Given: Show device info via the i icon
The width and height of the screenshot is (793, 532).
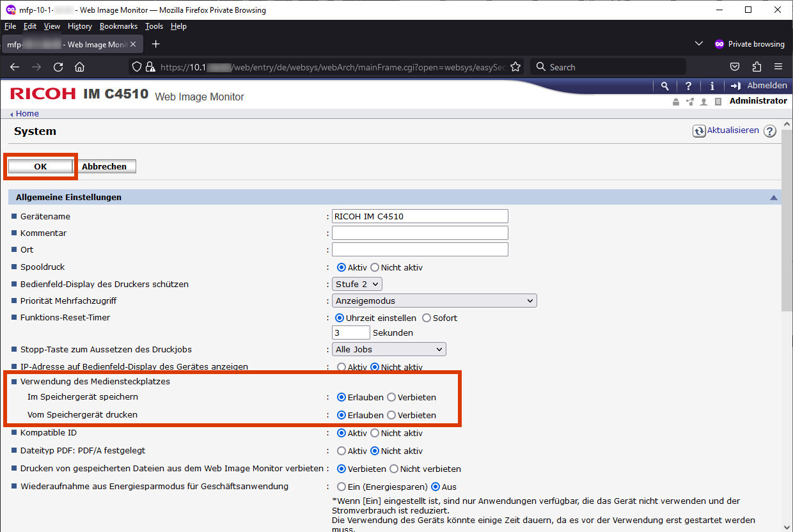Looking at the screenshot, I should [712, 86].
